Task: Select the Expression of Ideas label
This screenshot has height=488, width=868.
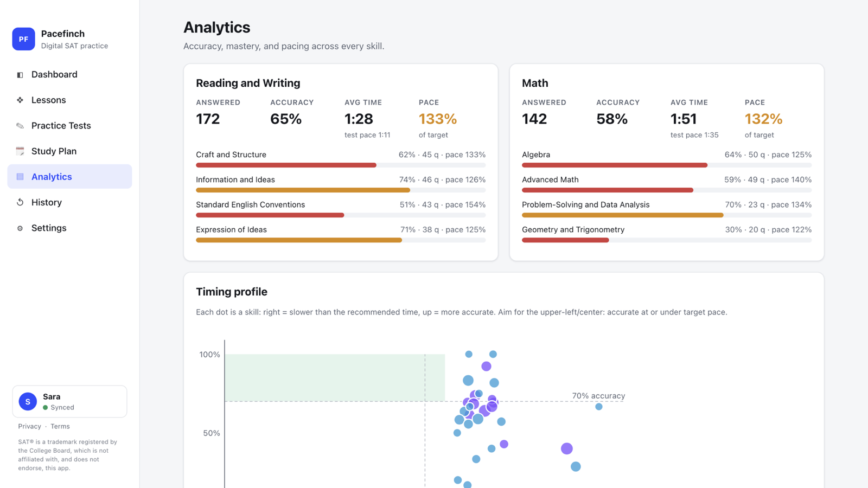Action: tap(231, 229)
